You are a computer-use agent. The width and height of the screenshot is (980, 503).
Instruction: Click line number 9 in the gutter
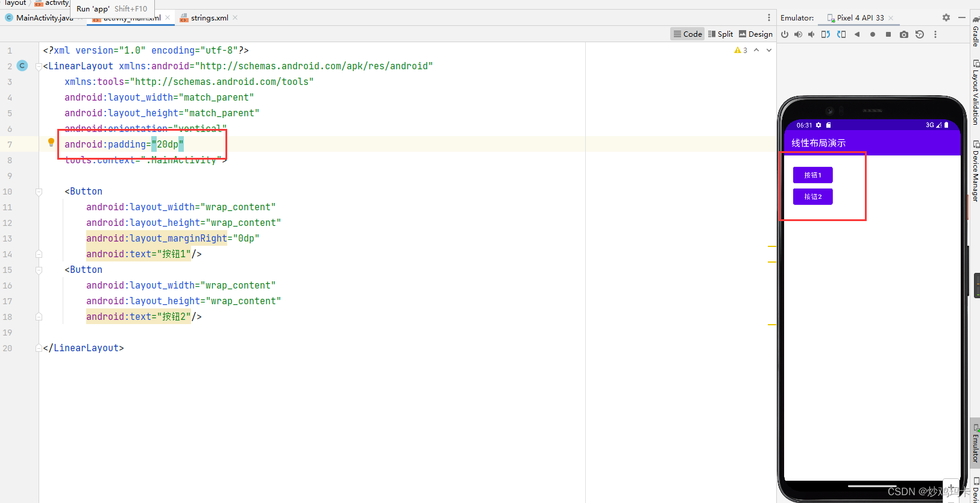10,176
